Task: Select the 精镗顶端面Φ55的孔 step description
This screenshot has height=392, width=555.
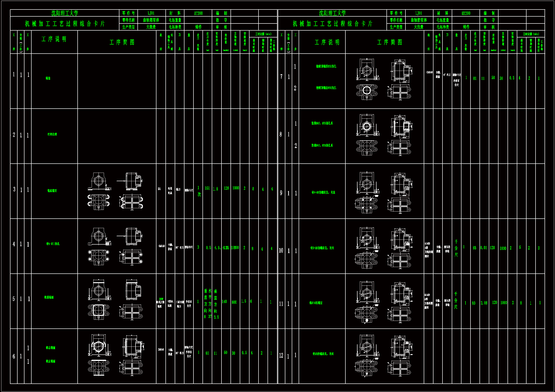Action: click(x=326, y=88)
